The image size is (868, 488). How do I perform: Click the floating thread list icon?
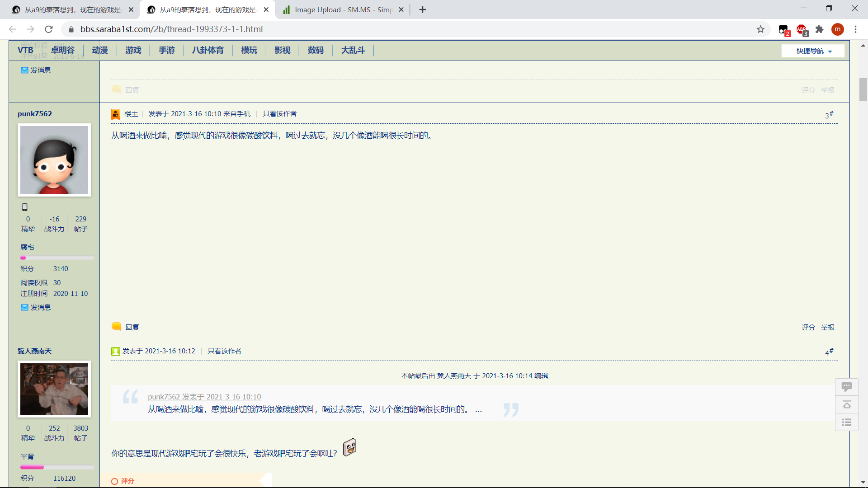(x=846, y=422)
